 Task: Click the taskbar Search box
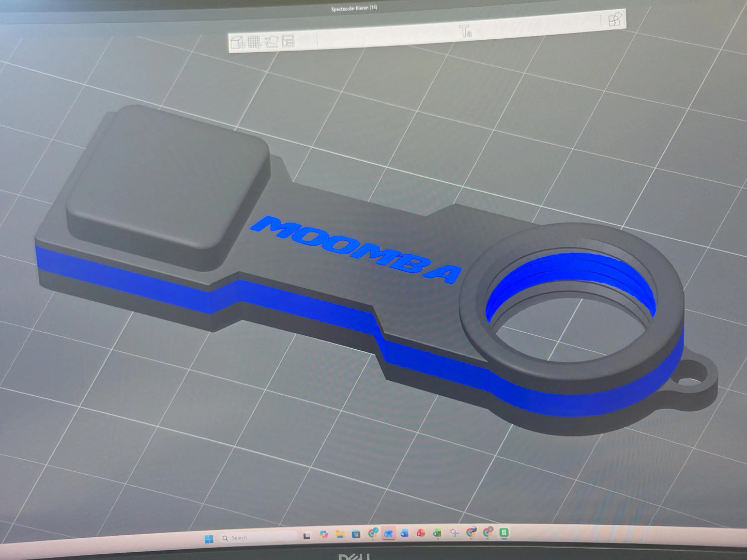coord(259,537)
